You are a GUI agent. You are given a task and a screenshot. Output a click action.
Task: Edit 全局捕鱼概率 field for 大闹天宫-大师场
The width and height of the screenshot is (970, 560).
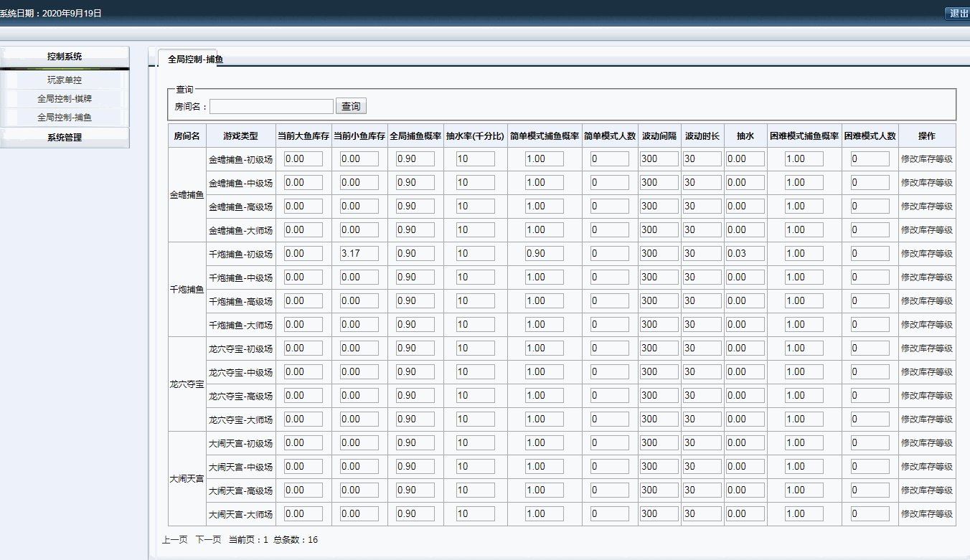point(415,514)
